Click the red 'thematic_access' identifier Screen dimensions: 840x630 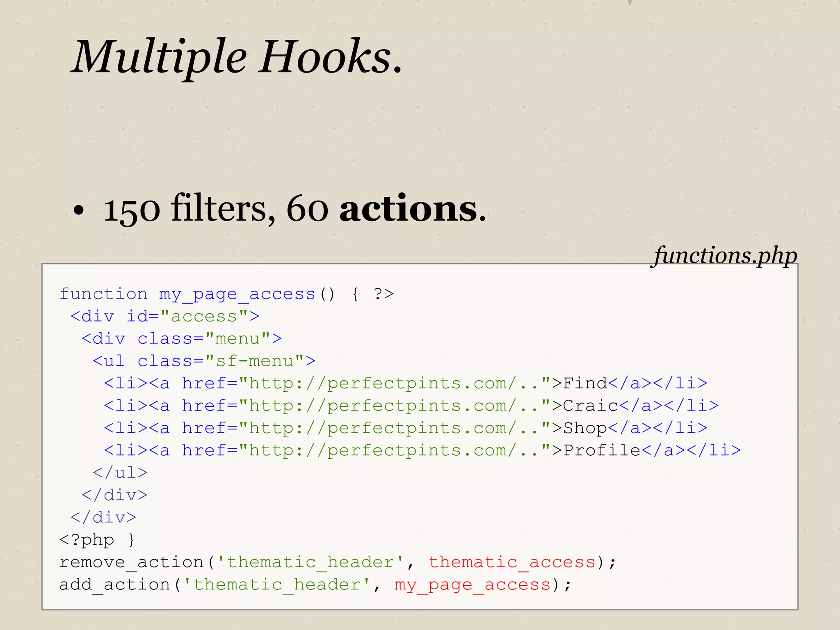(x=512, y=562)
